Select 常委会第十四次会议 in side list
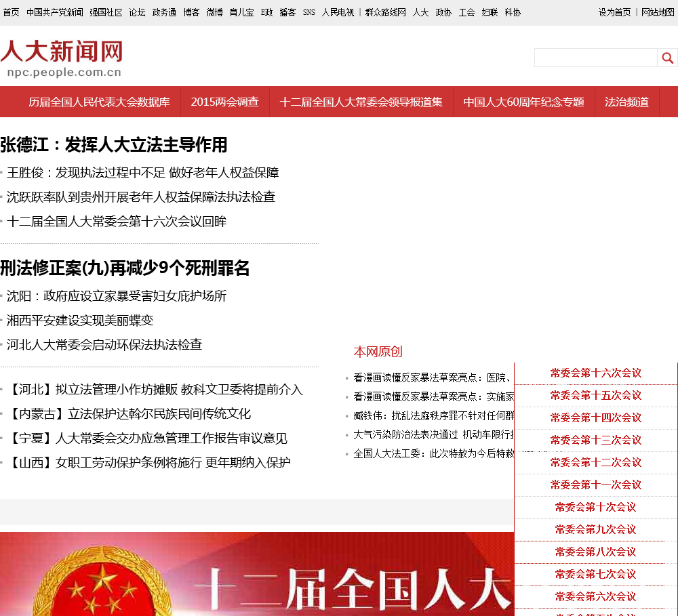678x616 pixels. coord(596,417)
